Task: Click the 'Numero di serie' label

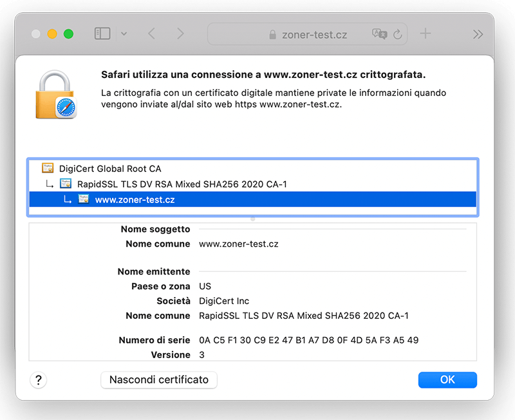Action: click(x=154, y=340)
